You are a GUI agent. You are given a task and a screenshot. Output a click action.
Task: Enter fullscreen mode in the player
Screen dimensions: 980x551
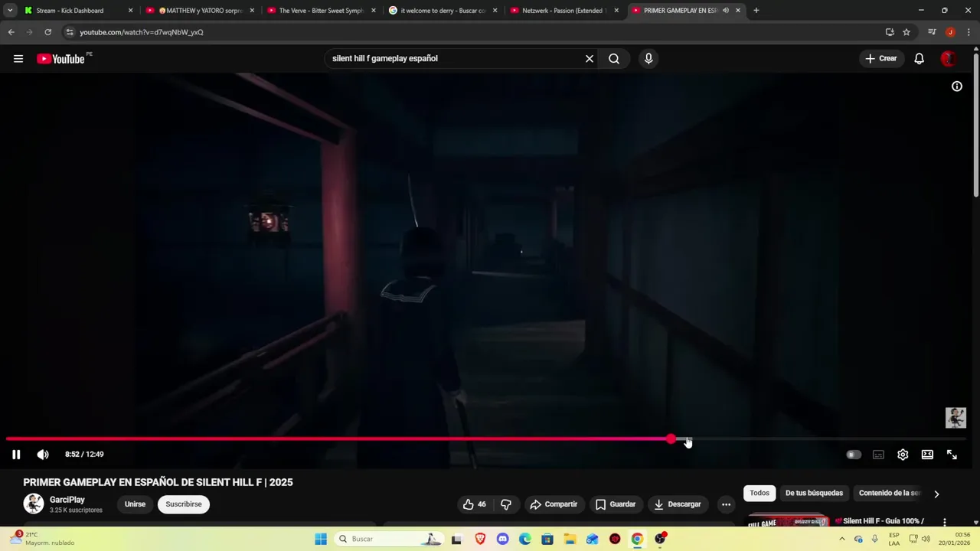(x=952, y=455)
